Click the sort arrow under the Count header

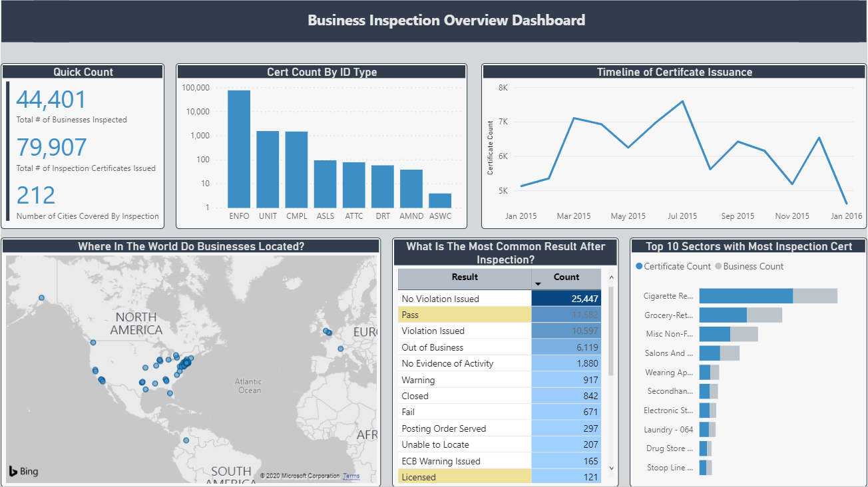(537, 284)
